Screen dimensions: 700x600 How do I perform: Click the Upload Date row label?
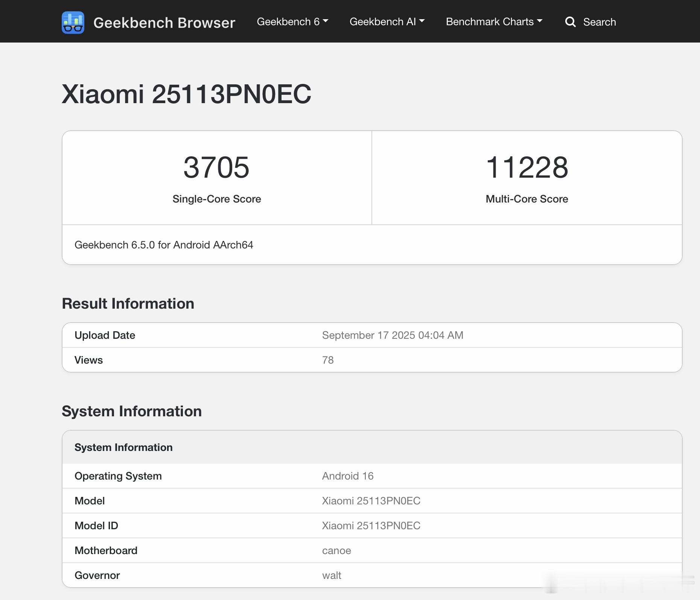[x=105, y=335]
